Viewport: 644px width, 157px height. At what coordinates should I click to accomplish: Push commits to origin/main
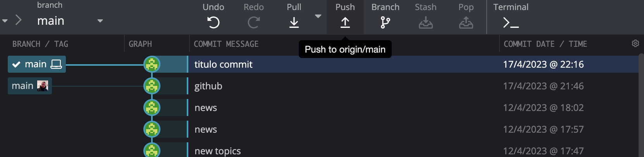345,22
